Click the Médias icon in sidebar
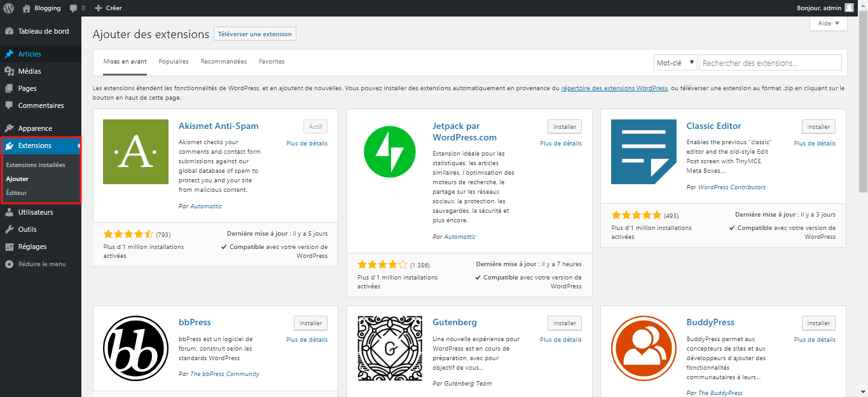Image resolution: width=868 pixels, height=397 pixels. click(9, 71)
